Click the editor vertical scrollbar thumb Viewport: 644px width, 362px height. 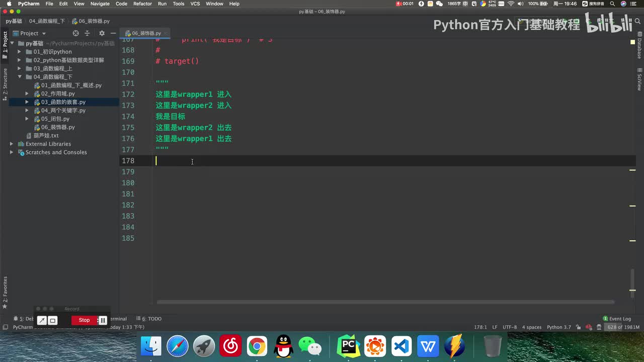coord(633,284)
